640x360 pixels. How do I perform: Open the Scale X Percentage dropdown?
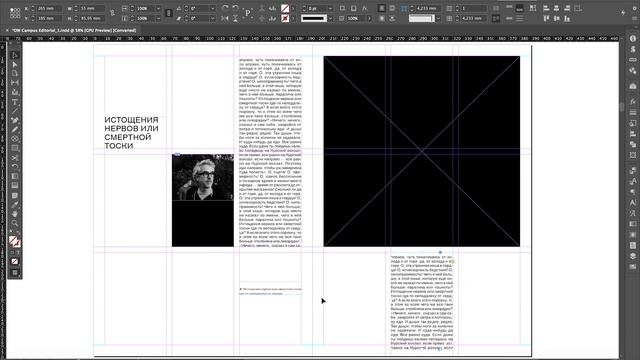(158, 8)
